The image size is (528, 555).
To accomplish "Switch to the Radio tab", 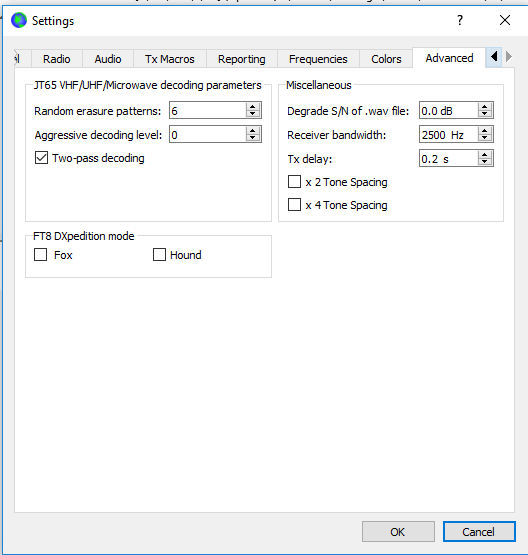I will pos(57,59).
